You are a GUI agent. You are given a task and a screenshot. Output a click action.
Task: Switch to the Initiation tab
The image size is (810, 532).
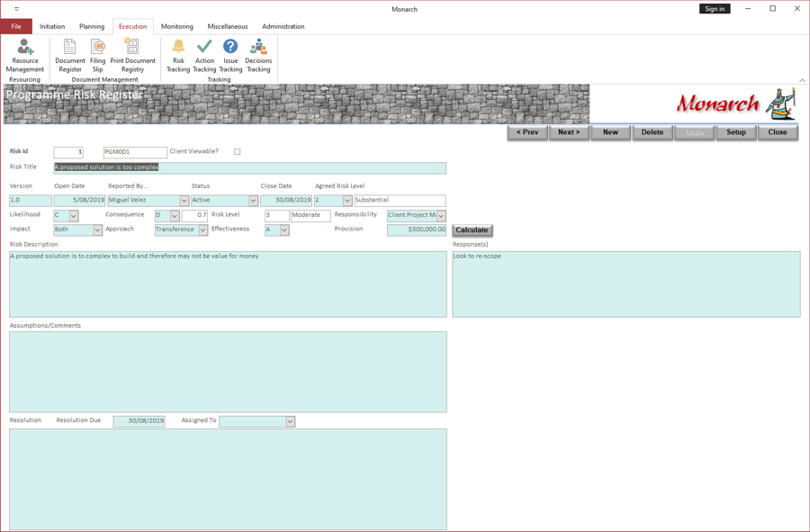click(52, 26)
